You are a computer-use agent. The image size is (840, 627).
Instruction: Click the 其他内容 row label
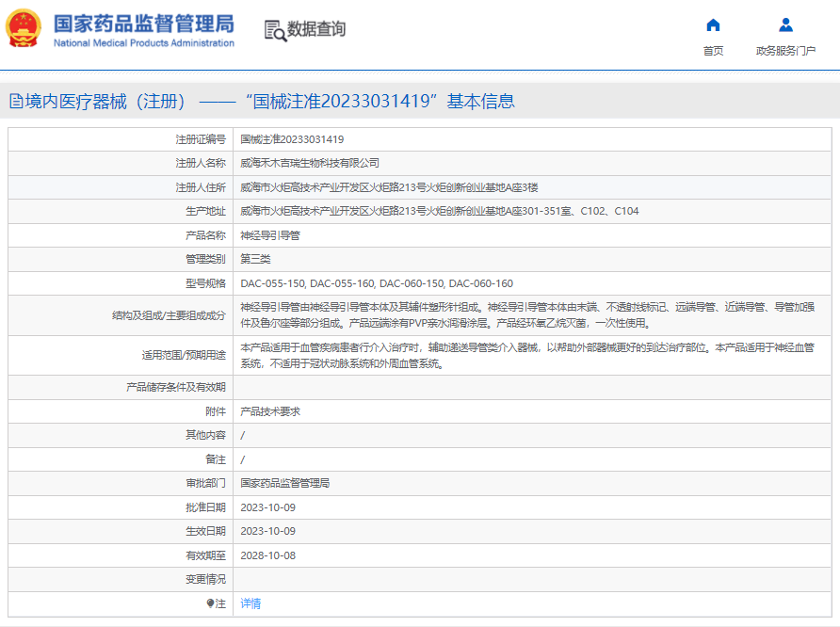coord(205,435)
